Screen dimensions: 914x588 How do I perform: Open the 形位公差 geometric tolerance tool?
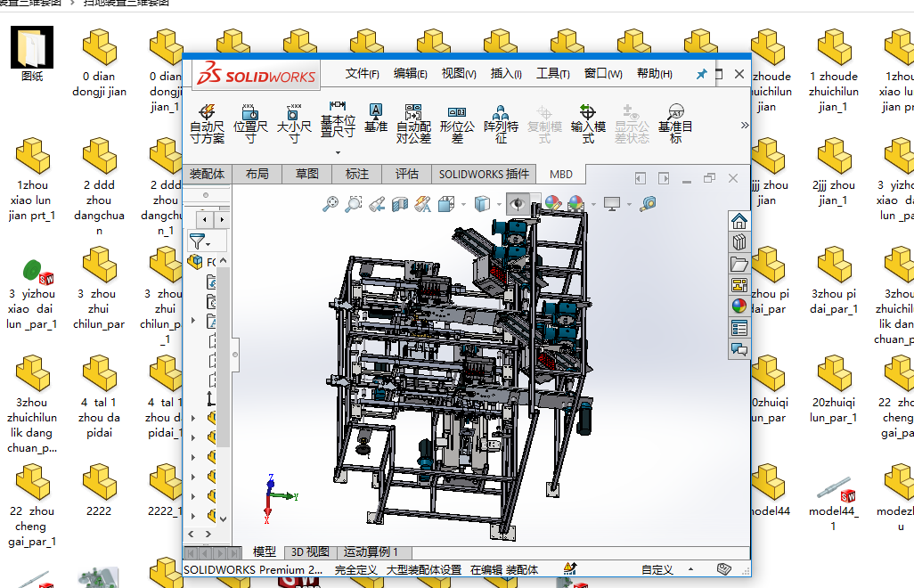(x=457, y=123)
